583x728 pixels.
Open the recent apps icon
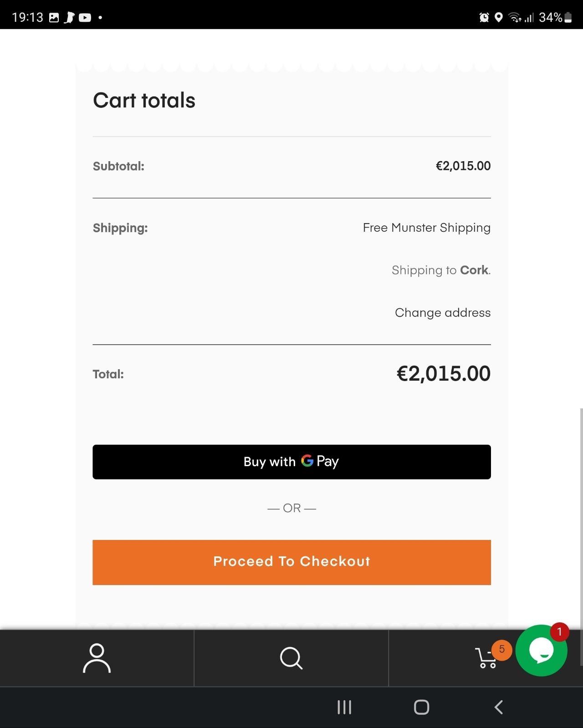[344, 707]
